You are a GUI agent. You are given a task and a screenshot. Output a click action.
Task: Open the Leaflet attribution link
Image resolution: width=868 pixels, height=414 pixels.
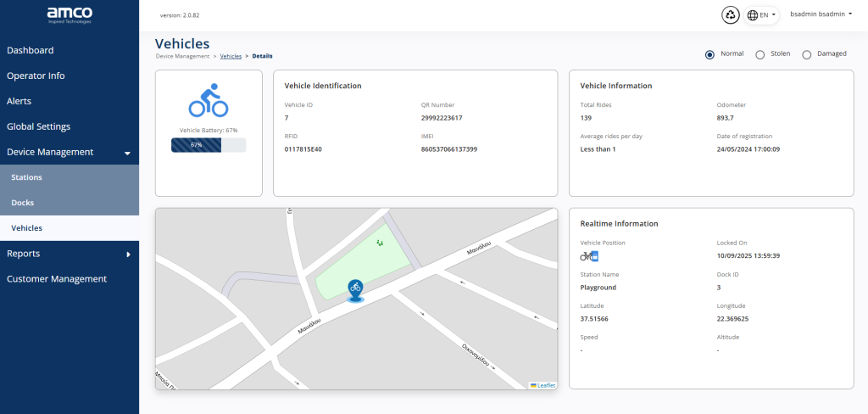[547, 385]
